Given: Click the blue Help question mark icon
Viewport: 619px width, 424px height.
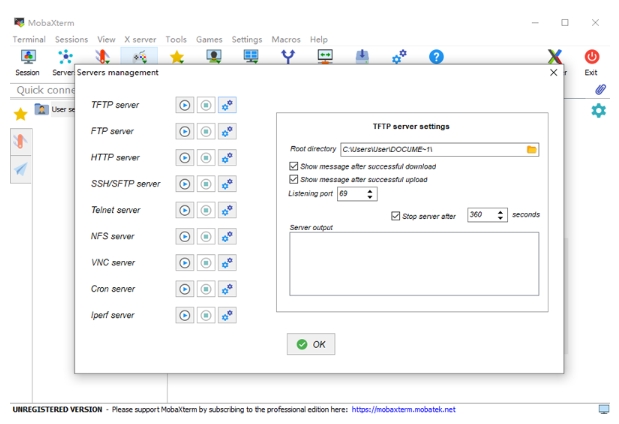Looking at the screenshot, I should click(436, 57).
